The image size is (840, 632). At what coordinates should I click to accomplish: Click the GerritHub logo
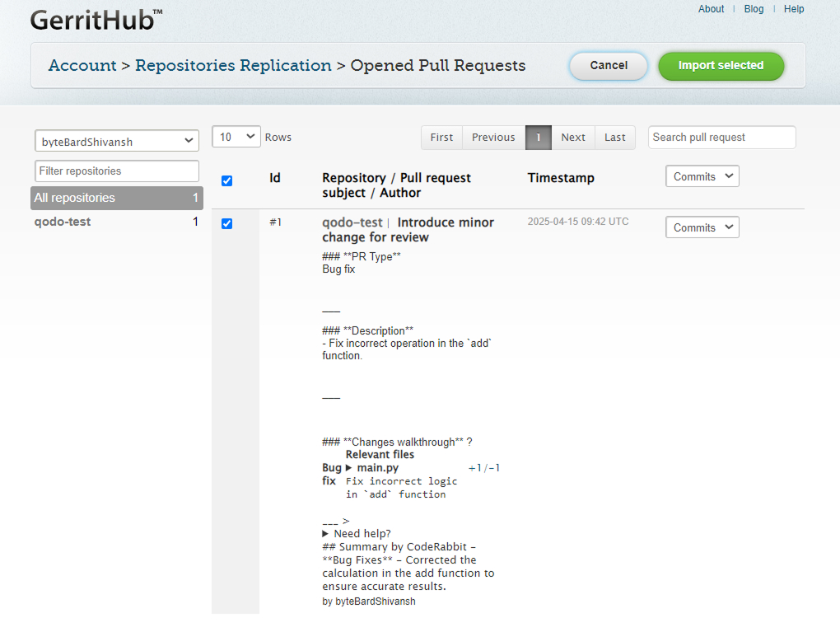point(96,21)
